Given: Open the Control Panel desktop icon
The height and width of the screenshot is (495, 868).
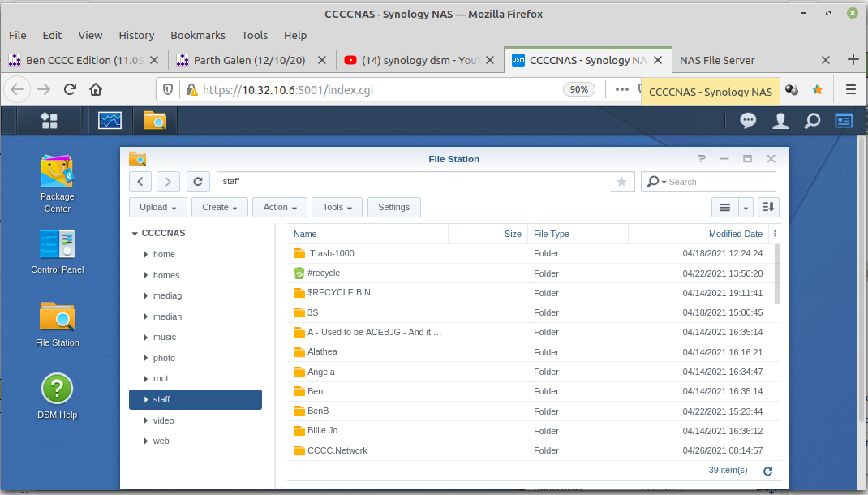Looking at the screenshot, I should (x=57, y=252).
